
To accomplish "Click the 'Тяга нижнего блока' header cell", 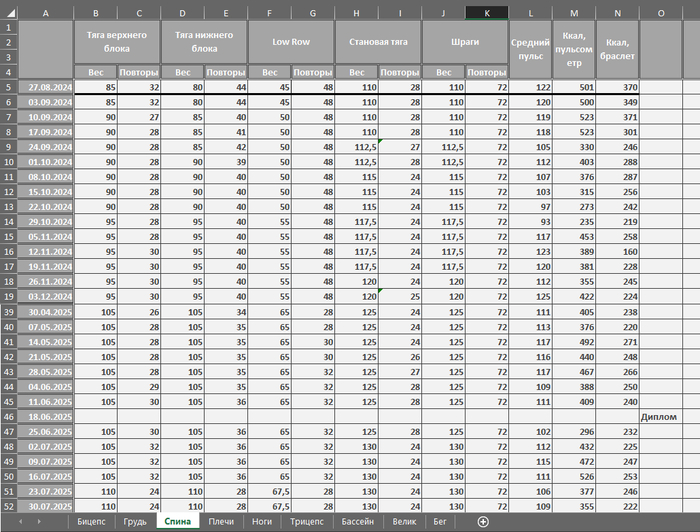I will coord(204,42).
